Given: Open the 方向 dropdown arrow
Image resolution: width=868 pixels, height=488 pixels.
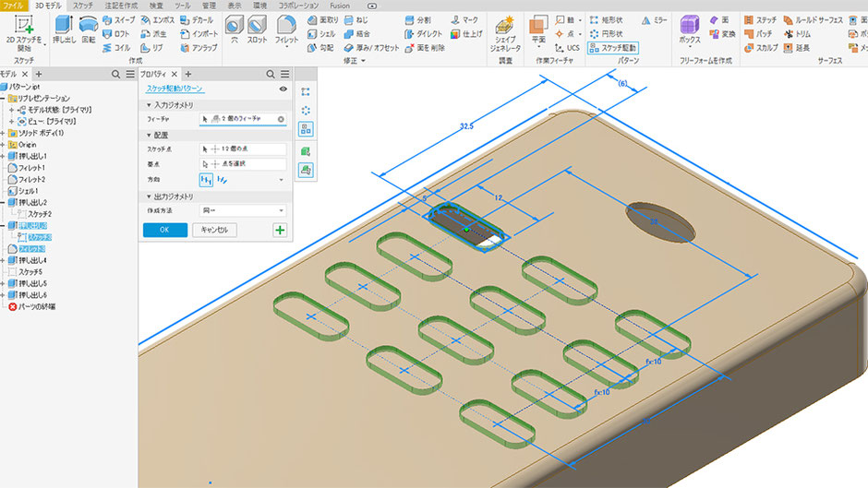Looking at the screenshot, I should pos(281,180).
